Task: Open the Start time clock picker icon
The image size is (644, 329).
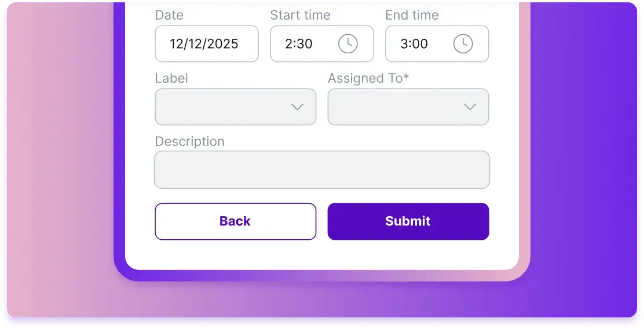Action: pos(347,44)
